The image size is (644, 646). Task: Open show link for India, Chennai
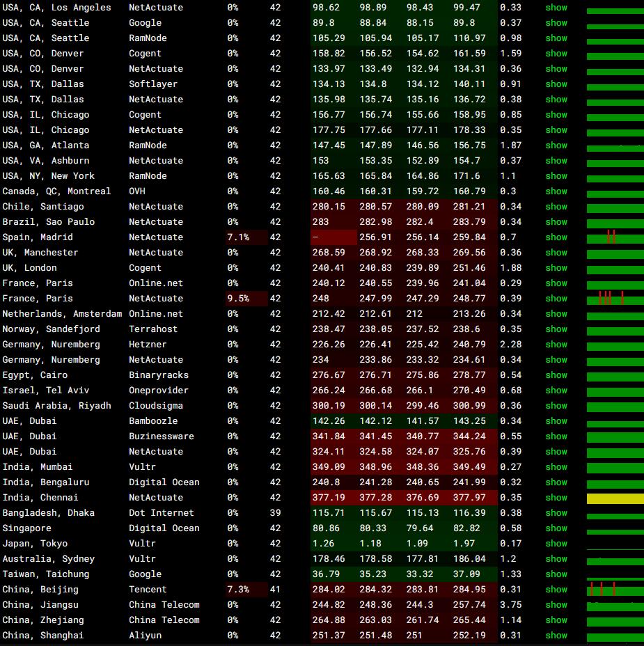click(x=556, y=497)
